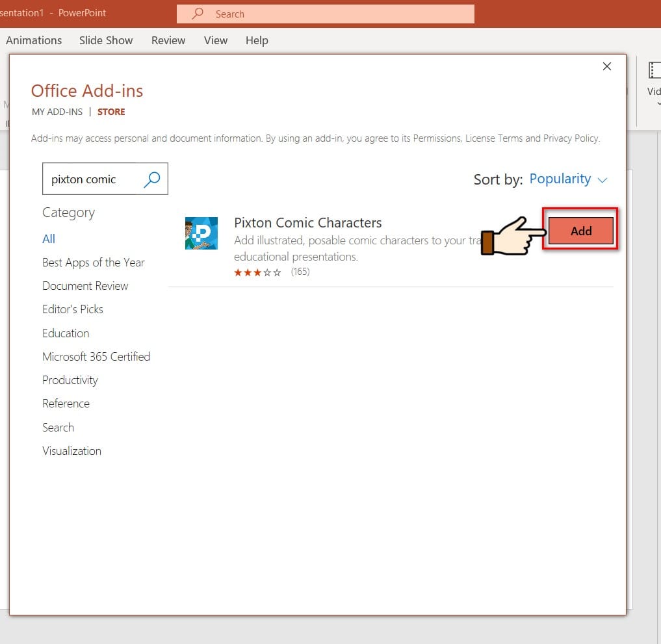The image size is (661, 644).
Task: Click the star rating of Pixton Comic Characters
Action: (x=257, y=272)
